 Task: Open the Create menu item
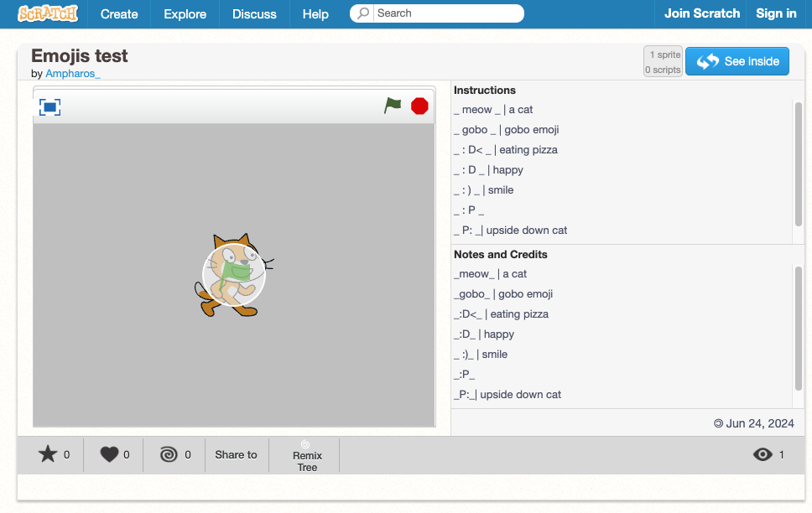(119, 14)
